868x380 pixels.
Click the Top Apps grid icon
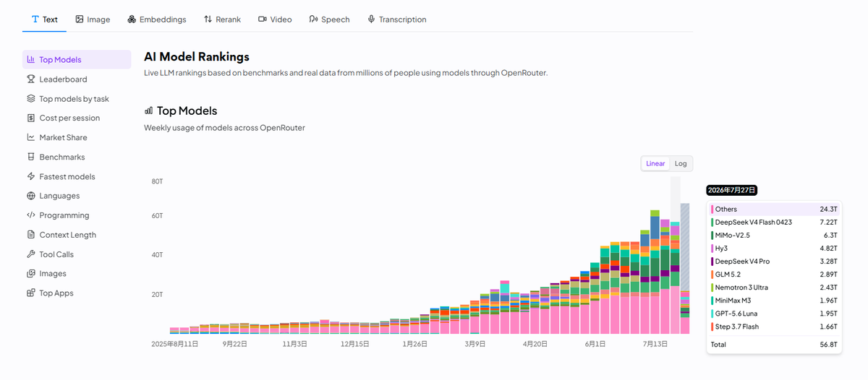pos(31,293)
